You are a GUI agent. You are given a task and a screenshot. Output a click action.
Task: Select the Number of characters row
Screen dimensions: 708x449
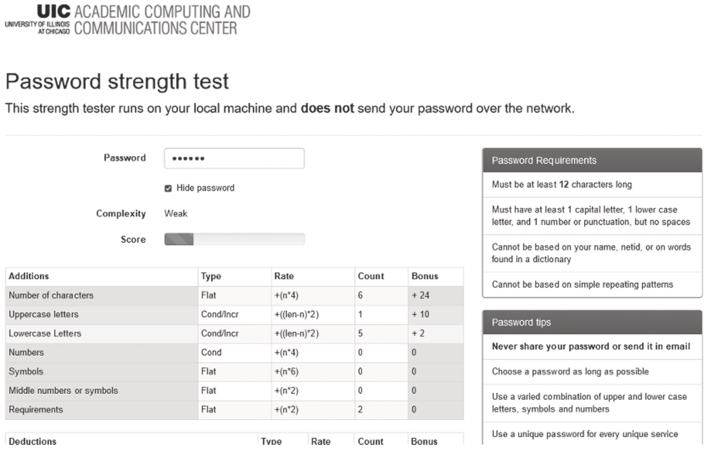click(234, 295)
